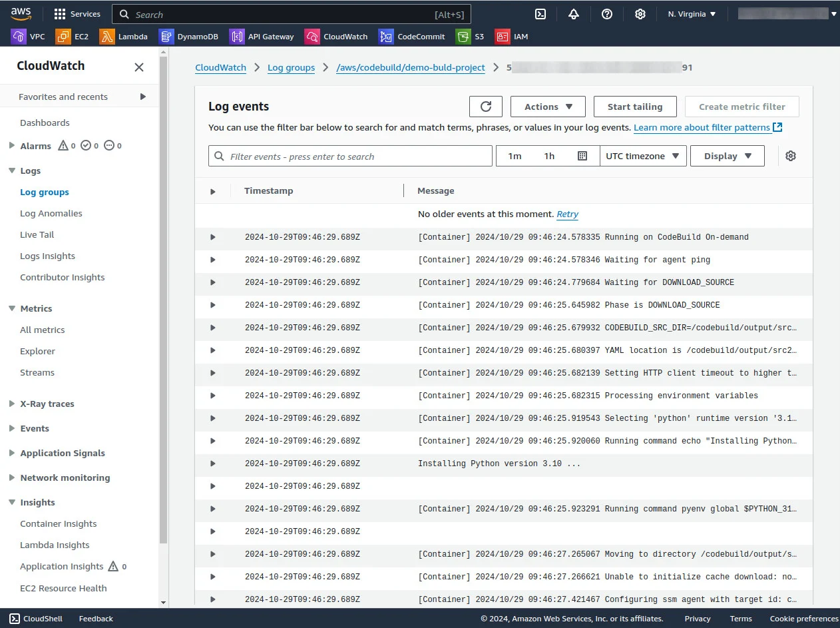
Task: Open the help question mark menu
Action: click(x=607, y=14)
